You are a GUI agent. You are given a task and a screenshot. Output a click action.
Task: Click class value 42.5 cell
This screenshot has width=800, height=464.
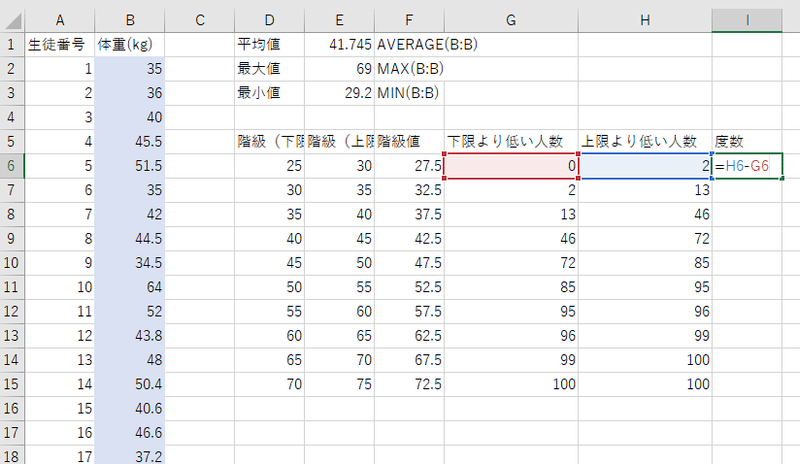(x=409, y=238)
